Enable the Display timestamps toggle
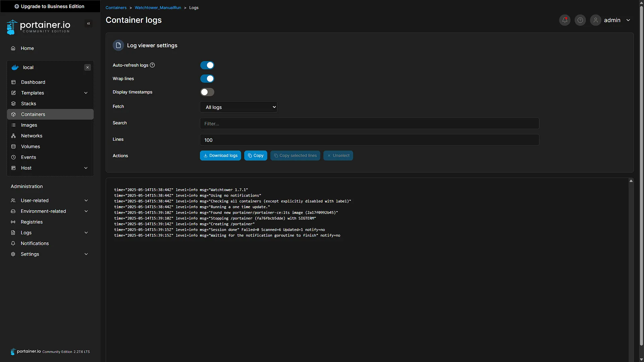The width and height of the screenshot is (644, 362). pyautogui.click(x=207, y=92)
